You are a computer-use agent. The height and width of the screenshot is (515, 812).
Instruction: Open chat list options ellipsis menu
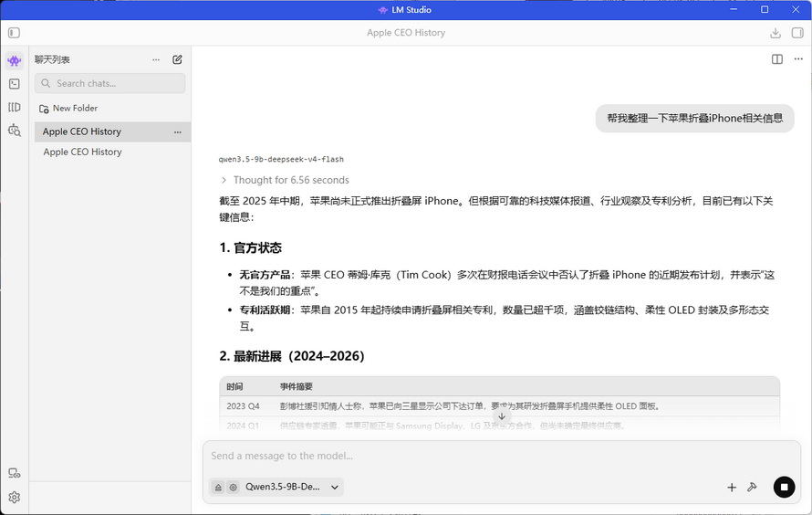pos(156,59)
